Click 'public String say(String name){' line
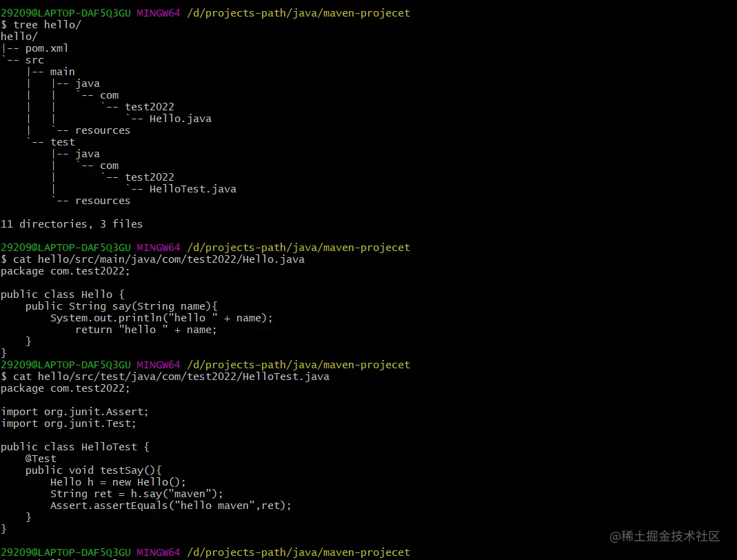The height and width of the screenshot is (560, 737). click(121, 306)
